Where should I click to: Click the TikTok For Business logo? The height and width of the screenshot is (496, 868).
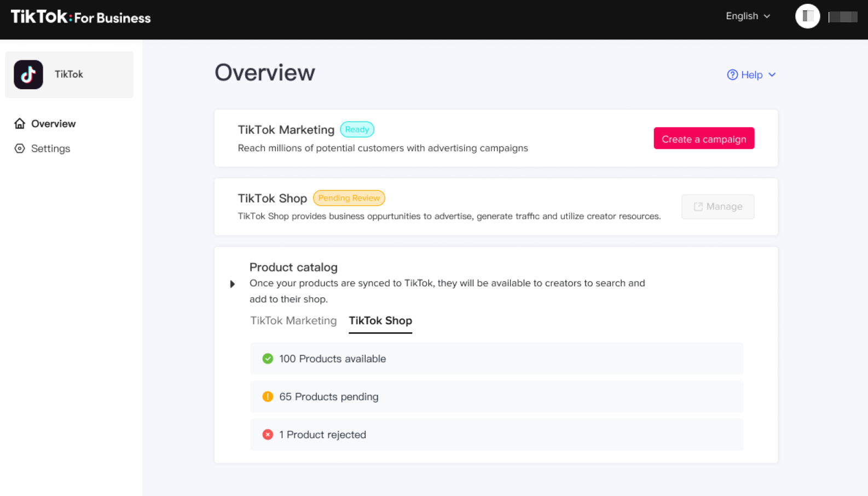point(80,17)
